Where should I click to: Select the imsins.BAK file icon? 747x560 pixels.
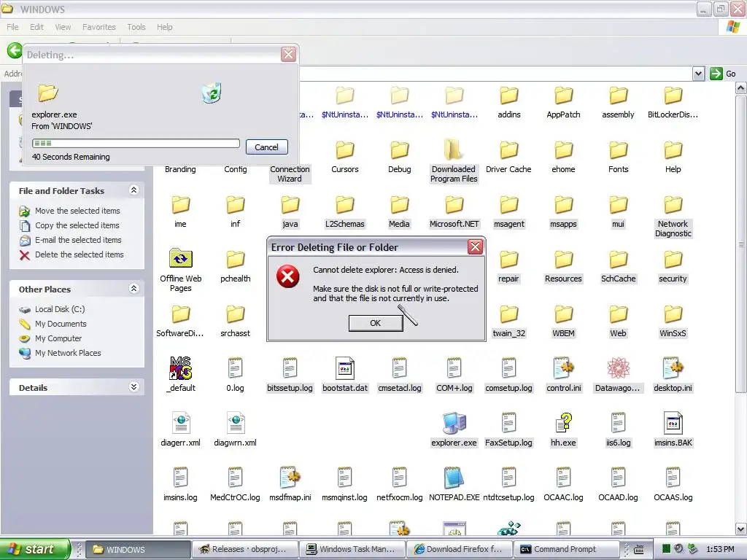(x=673, y=423)
